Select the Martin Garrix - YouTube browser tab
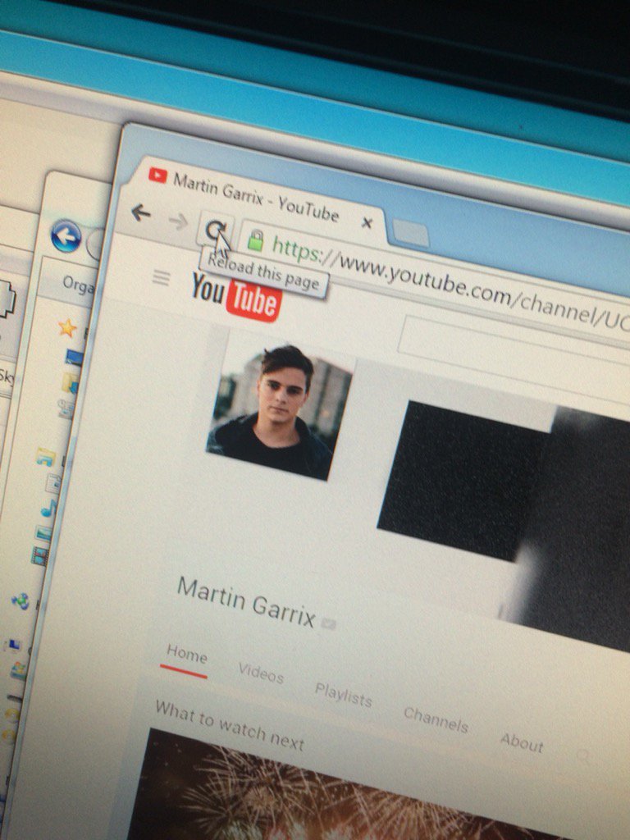The width and height of the screenshot is (630, 840). pos(257,197)
